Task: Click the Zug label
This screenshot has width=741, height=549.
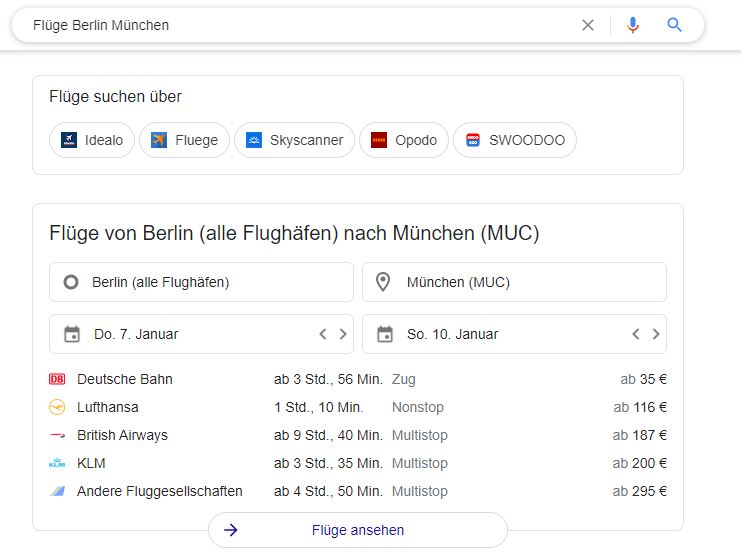Action: [x=404, y=379]
